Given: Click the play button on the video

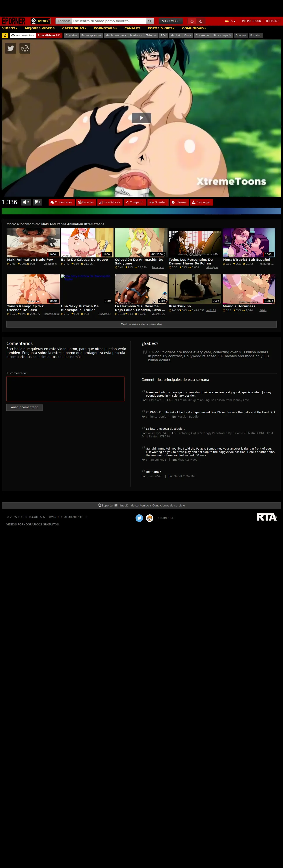Looking at the screenshot, I should 141,118.
